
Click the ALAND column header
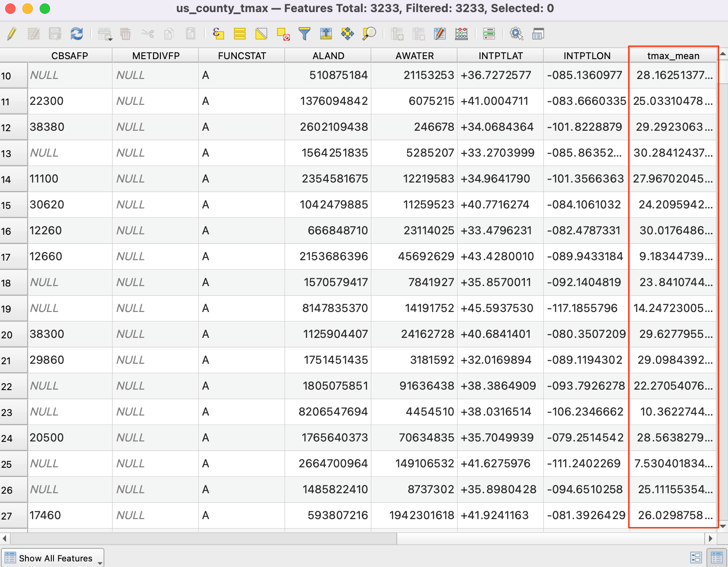328,56
